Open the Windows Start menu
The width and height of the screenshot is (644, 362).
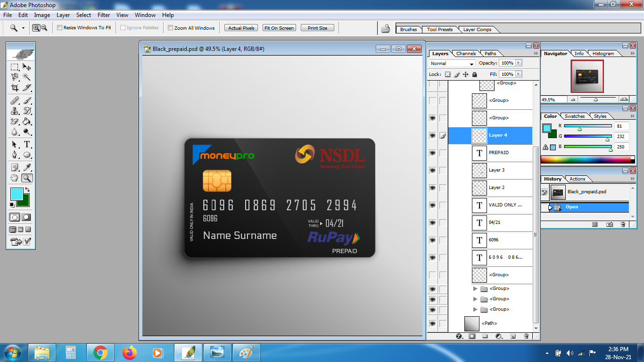click(12, 353)
